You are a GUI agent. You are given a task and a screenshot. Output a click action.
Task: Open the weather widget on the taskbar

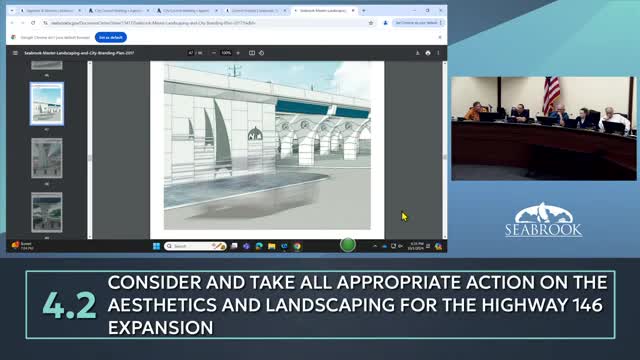click(22, 246)
